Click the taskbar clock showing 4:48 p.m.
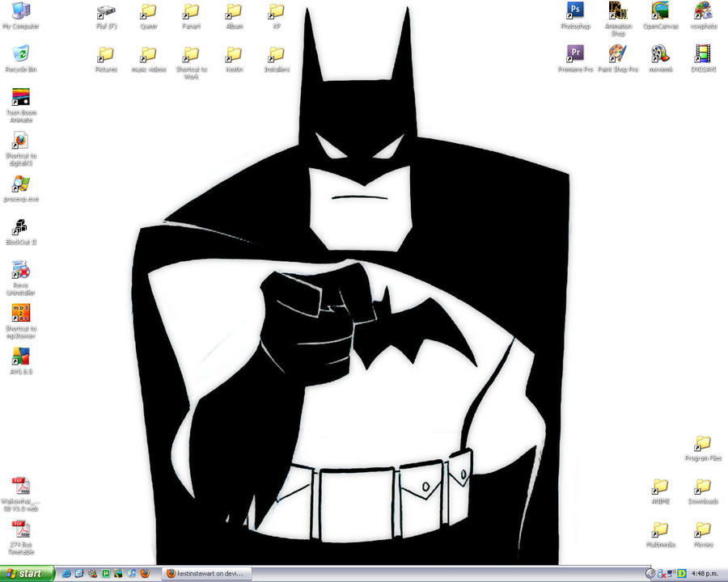The width and height of the screenshot is (728, 582). click(705, 574)
